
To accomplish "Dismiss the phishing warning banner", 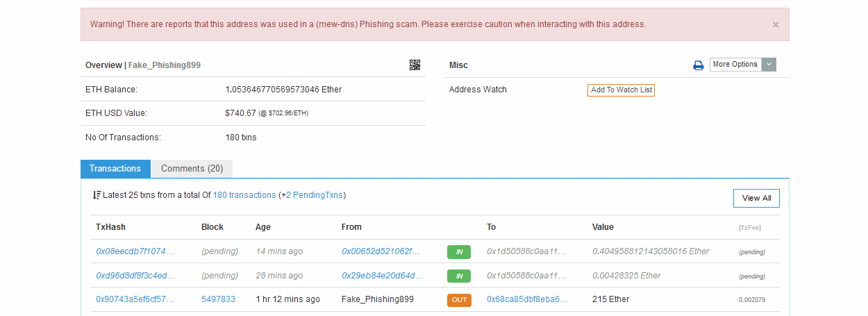I will tap(776, 25).
